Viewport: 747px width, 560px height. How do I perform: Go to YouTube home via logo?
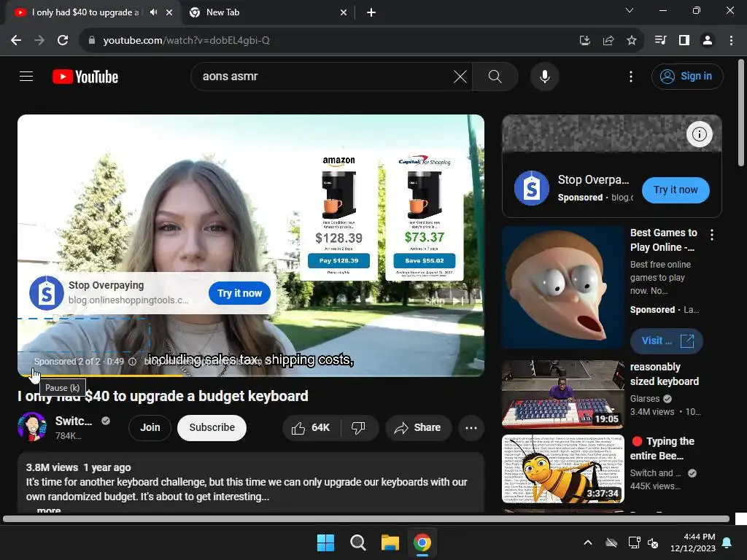[x=85, y=77]
